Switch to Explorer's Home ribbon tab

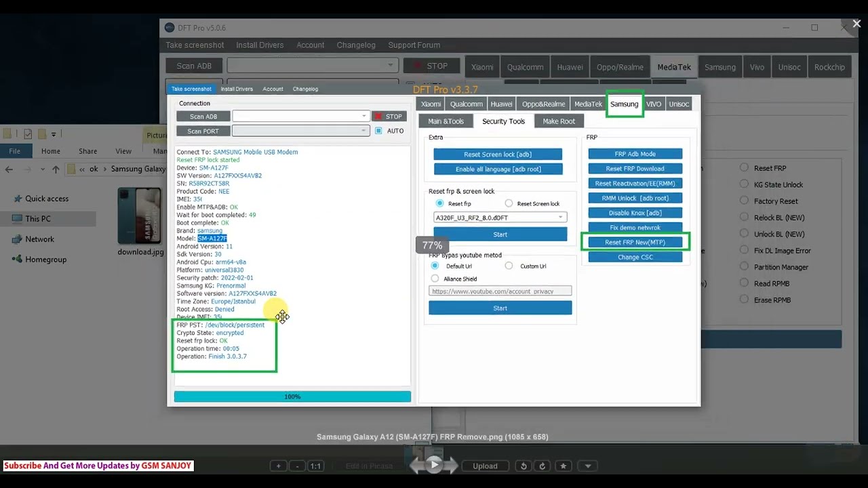click(x=51, y=151)
